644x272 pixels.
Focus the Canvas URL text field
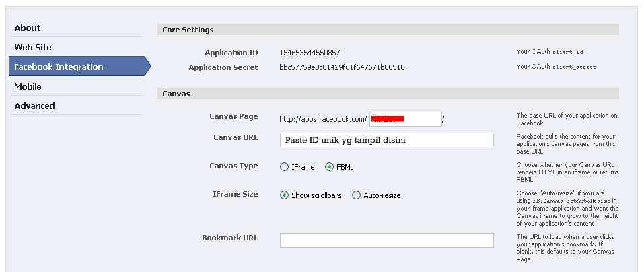coord(386,139)
